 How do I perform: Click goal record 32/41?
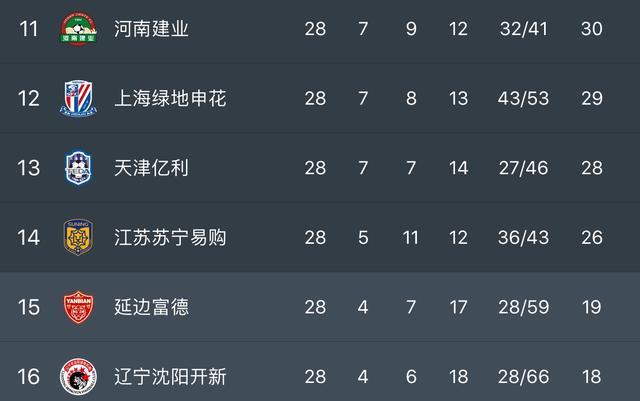coord(524,29)
